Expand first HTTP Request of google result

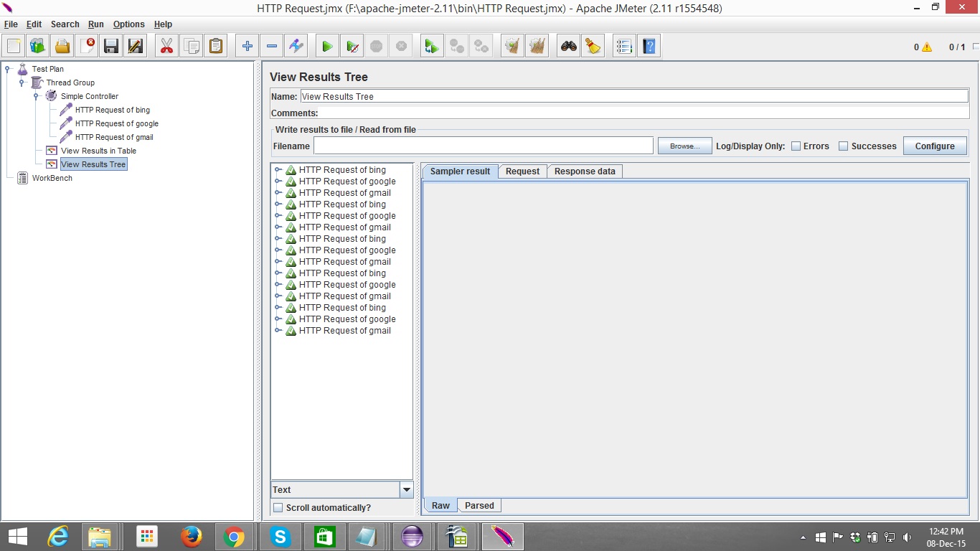[278, 182]
